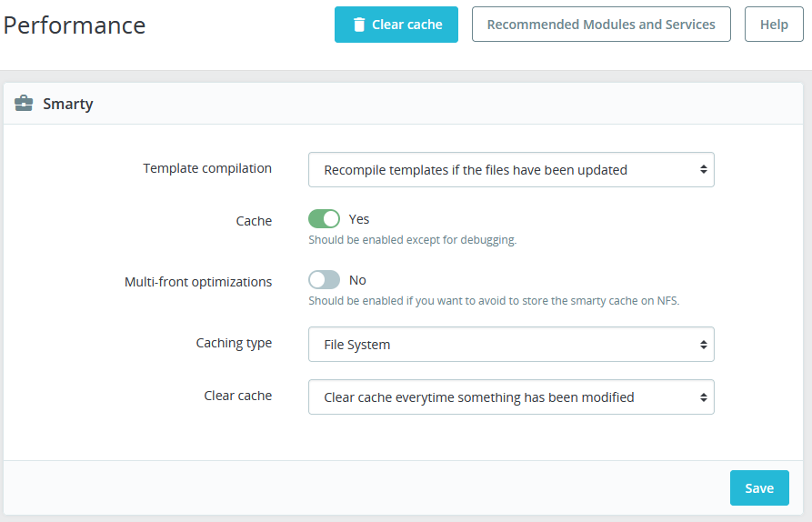Click the Caching type field label

point(234,343)
